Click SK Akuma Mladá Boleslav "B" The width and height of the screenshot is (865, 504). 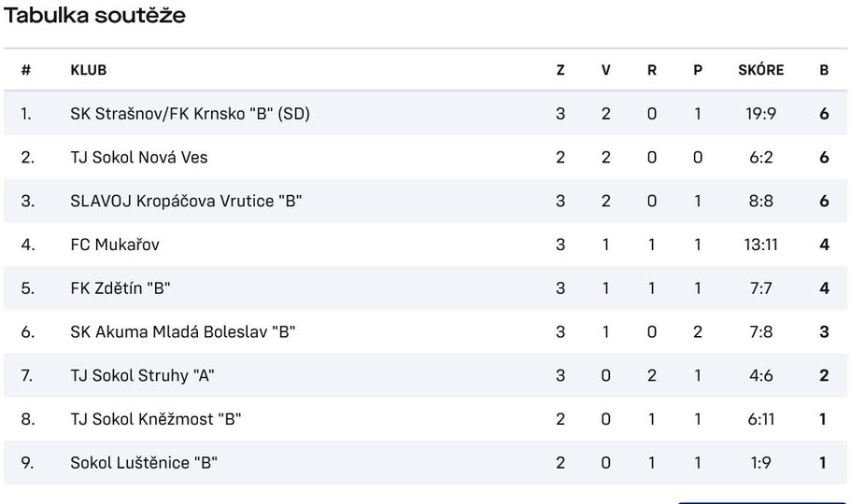click(183, 331)
